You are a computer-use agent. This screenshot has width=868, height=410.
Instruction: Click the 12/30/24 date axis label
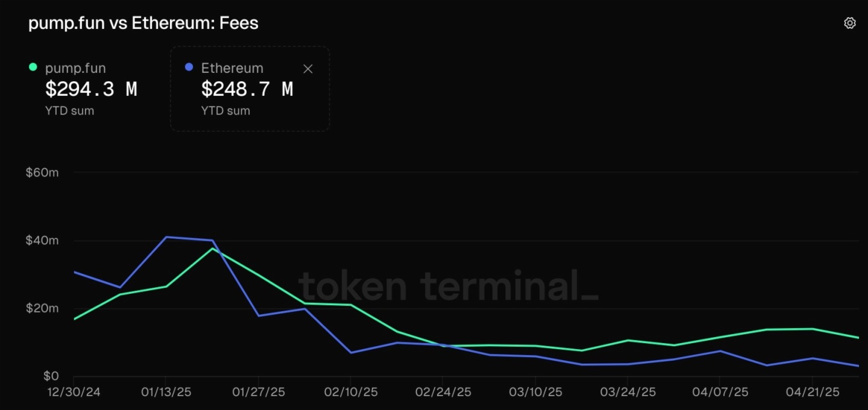[x=74, y=393]
